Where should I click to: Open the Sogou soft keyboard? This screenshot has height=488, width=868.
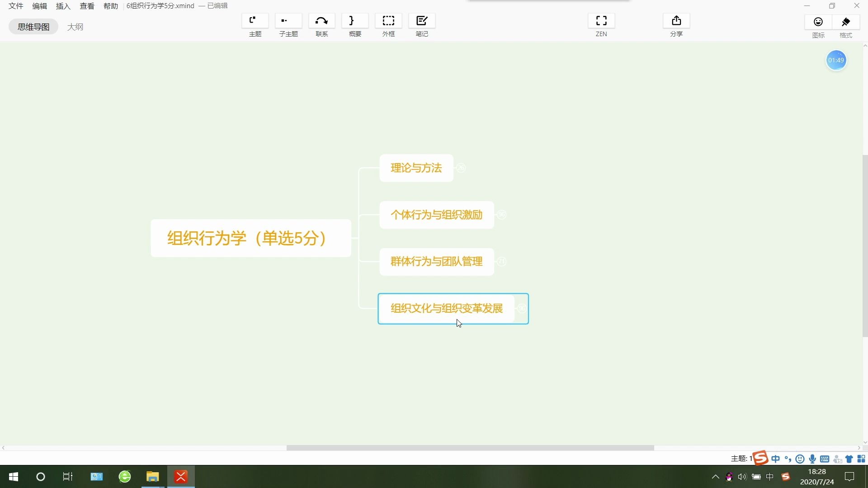pyautogui.click(x=825, y=459)
